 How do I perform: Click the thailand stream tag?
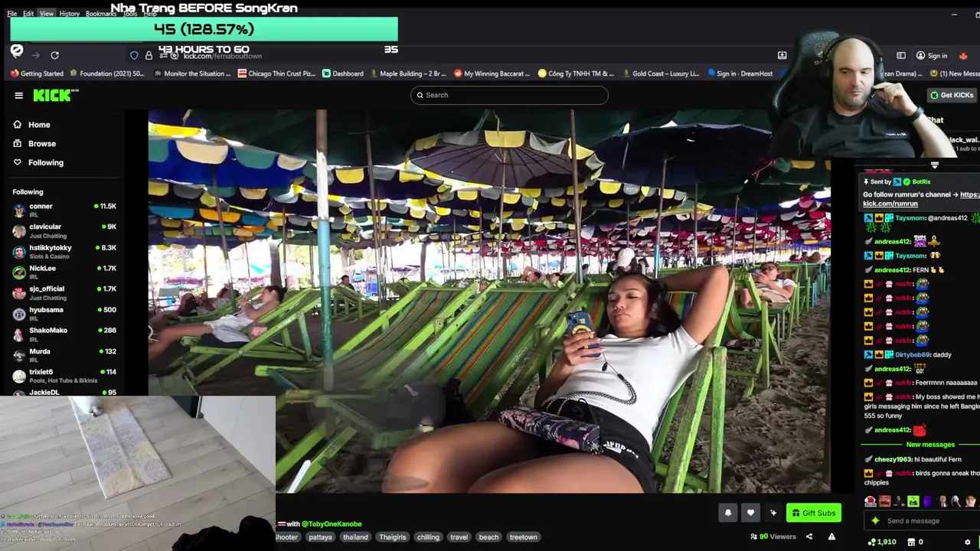355,537
